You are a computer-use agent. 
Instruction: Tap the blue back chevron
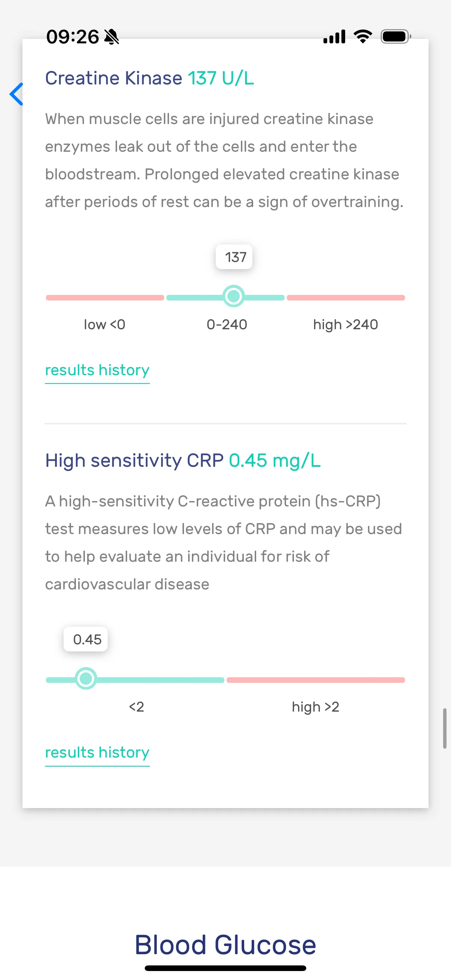click(x=17, y=94)
